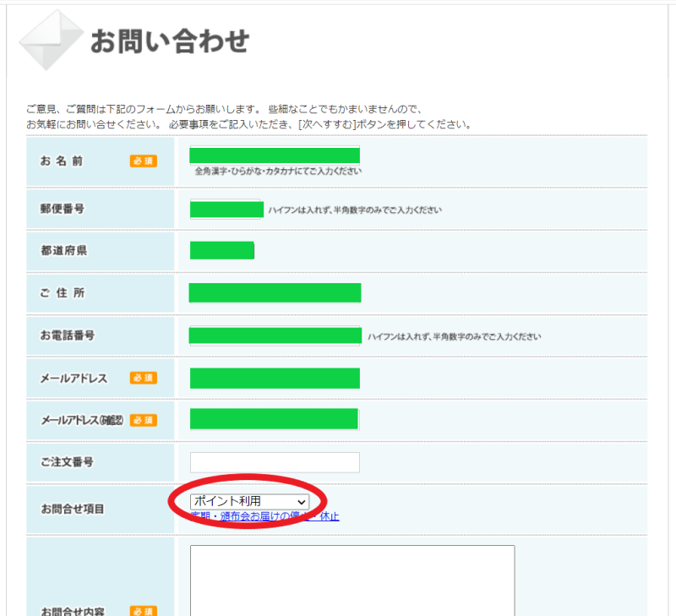
Task: Select the ご住所 address input field
Action: click(x=275, y=292)
